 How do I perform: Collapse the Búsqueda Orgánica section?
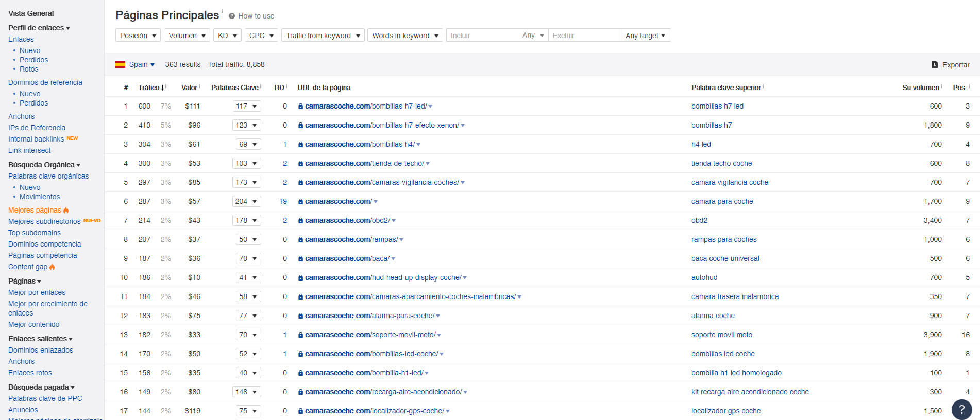[44, 165]
